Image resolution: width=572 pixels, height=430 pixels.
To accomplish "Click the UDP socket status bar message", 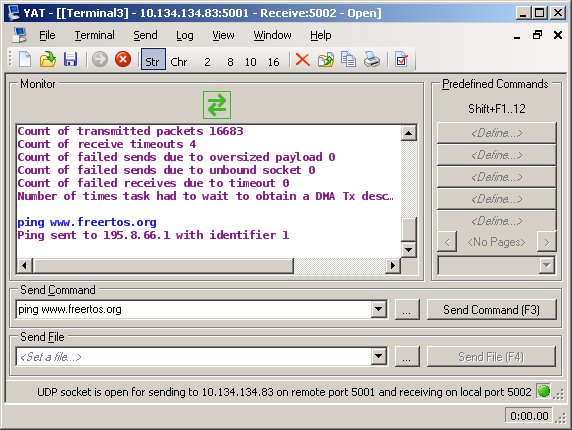I will click(284, 392).
